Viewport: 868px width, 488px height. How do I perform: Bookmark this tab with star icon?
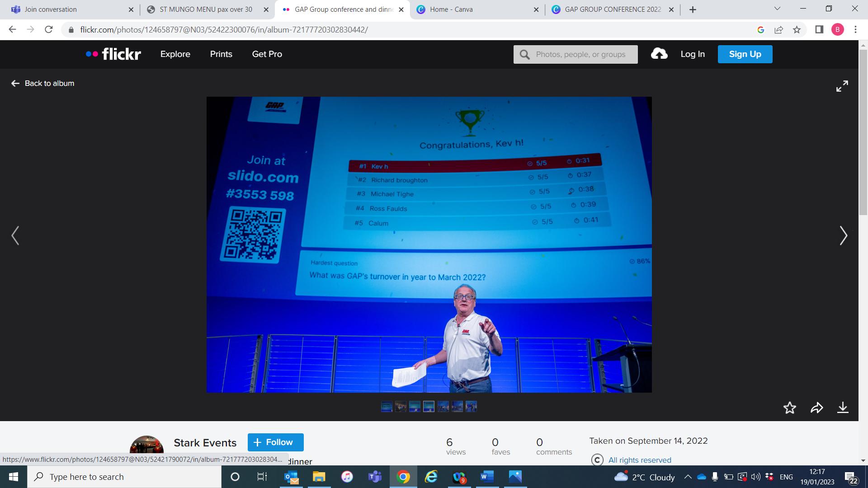tap(797, 30)
